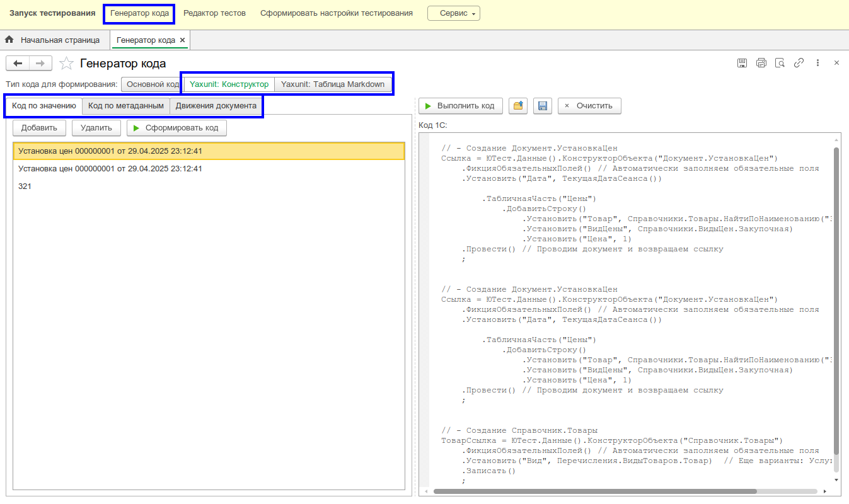Run the code with Выполнить код button
Screen dimensions: 849x504
[459, 105]
